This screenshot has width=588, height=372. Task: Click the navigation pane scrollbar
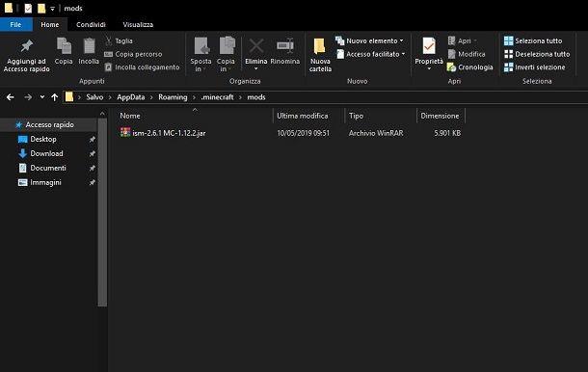pyautogui.click(x=102, y=213)
